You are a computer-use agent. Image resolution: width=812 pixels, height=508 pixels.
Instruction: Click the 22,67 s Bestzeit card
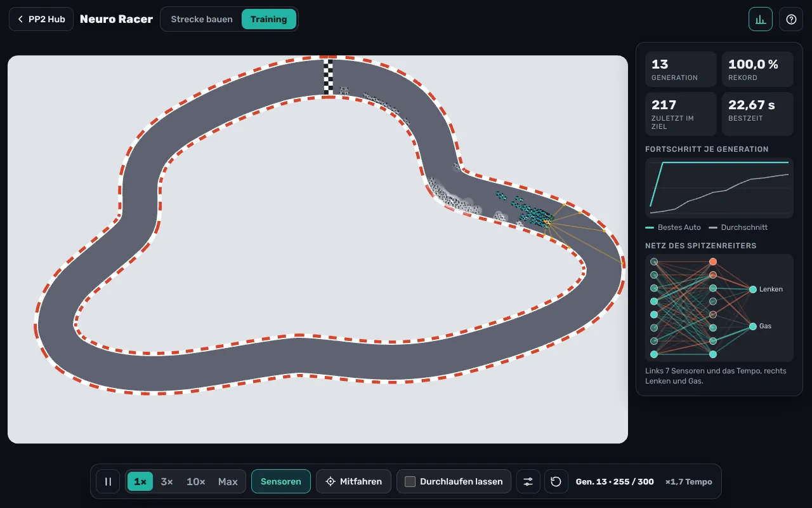[757, 114]
